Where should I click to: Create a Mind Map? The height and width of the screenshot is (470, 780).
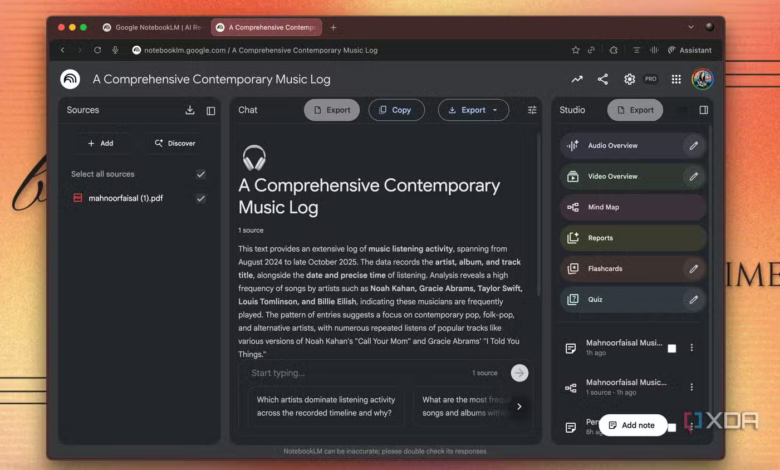point(633,207)
